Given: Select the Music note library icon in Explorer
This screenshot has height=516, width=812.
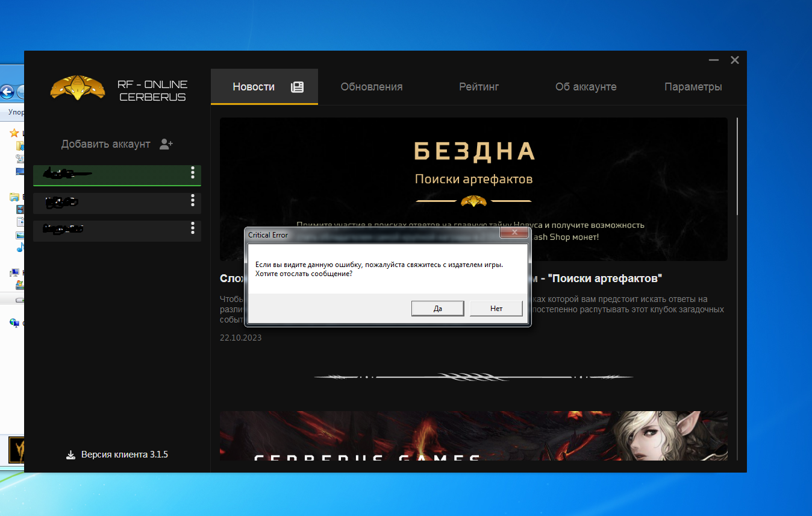Looking at the screenshot, I should point(20,247).
